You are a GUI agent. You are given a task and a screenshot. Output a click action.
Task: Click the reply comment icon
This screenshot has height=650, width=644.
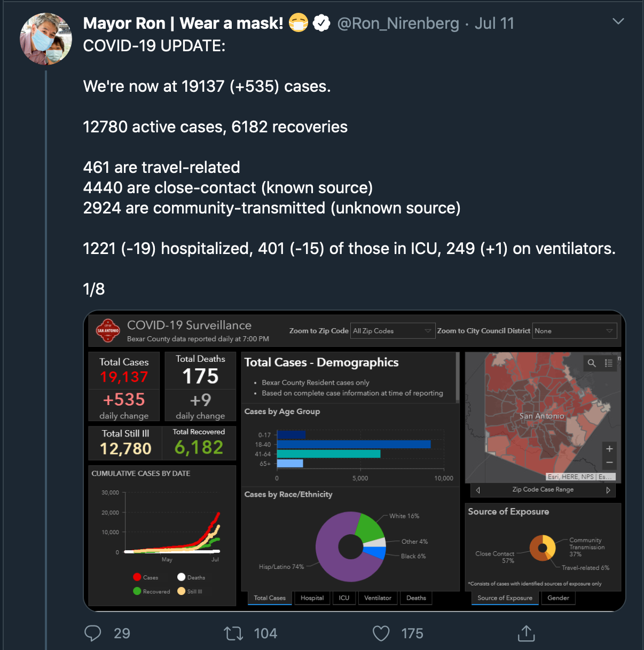tap(93, 633)
